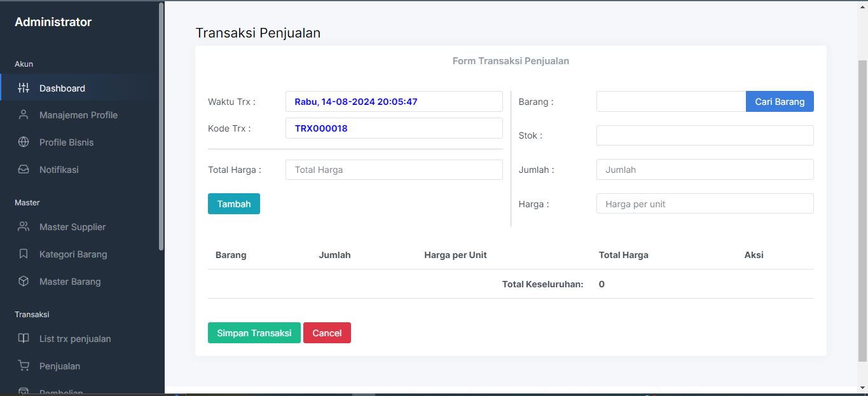Go to Master Barang in sidebar

pos(70,282)
